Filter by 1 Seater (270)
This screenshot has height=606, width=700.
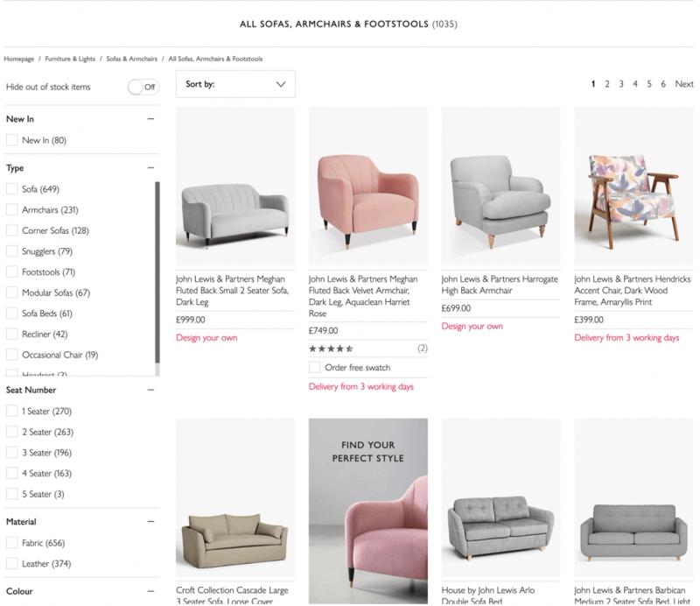[x=12, y=411]
